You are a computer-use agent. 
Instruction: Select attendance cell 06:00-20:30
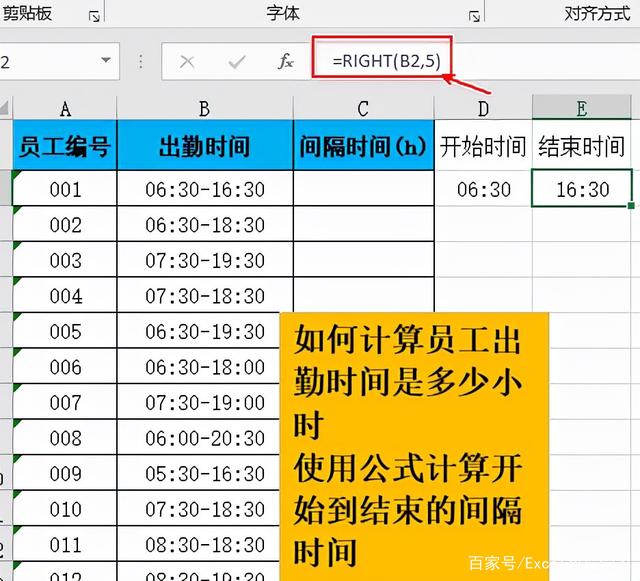[x=199, y=437]
